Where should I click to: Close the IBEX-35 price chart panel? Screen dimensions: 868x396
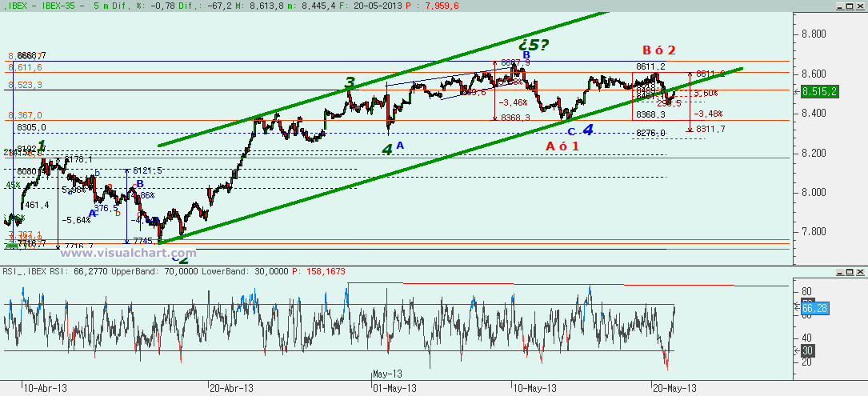point(858,5)
